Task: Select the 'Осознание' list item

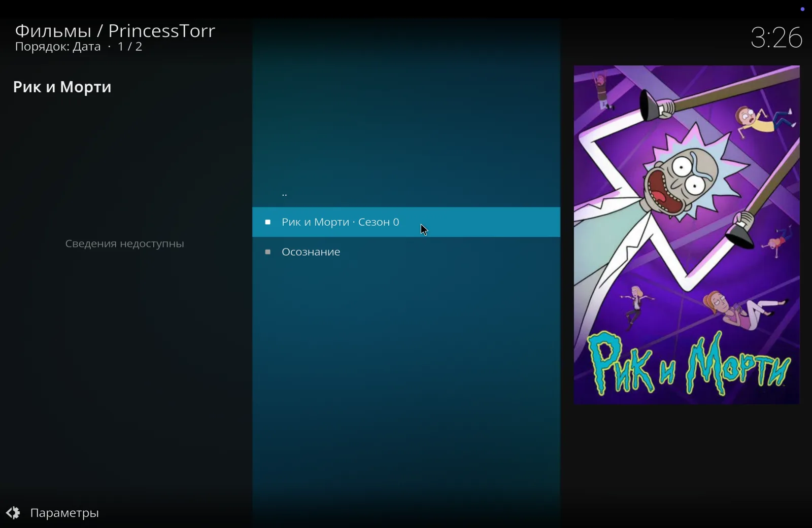Action: 406,252
